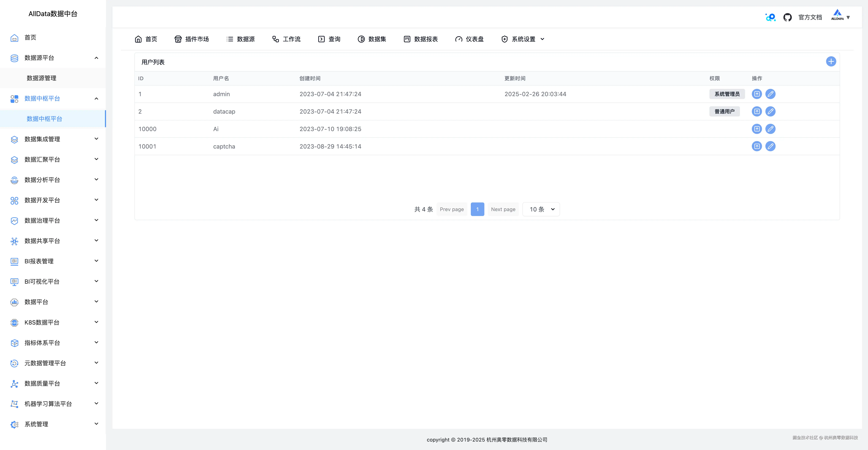
Task: Open the GitHub repository icon
Action: pos(787,17)
